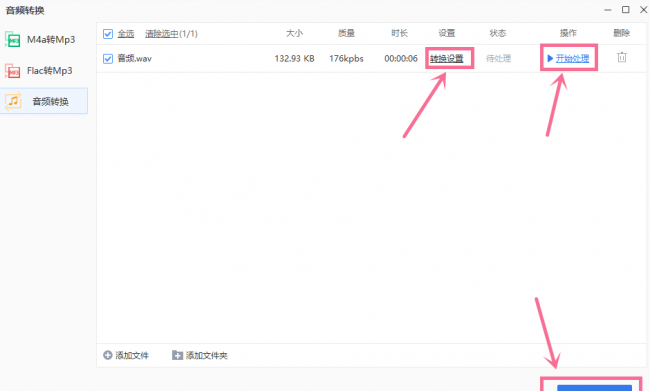Click the 开始处理 link

pos(572,58)
